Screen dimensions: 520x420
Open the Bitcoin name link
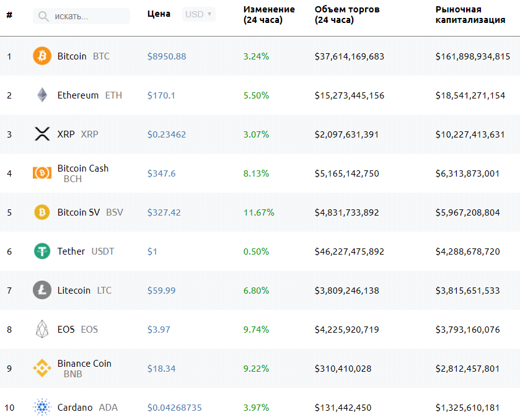click(x=72, y=56)
